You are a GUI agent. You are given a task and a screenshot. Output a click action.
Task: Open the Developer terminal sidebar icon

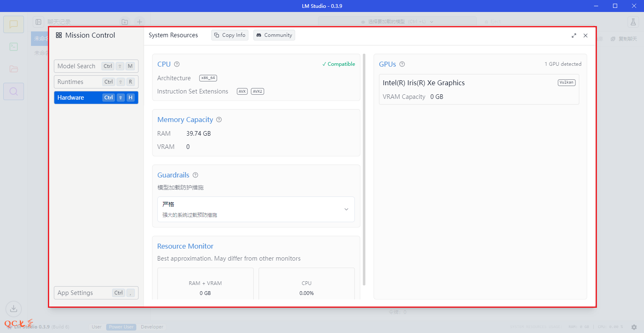[x=14, y=47]
